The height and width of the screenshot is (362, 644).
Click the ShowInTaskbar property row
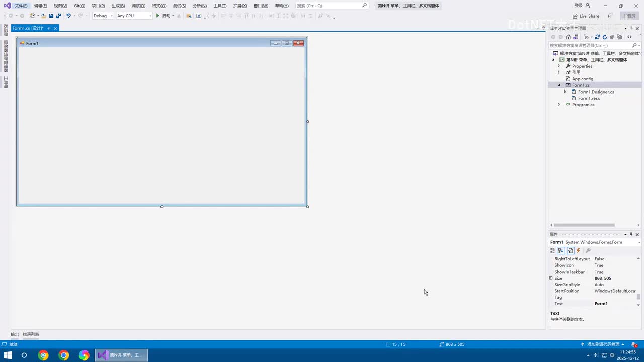tap(593, 272)
